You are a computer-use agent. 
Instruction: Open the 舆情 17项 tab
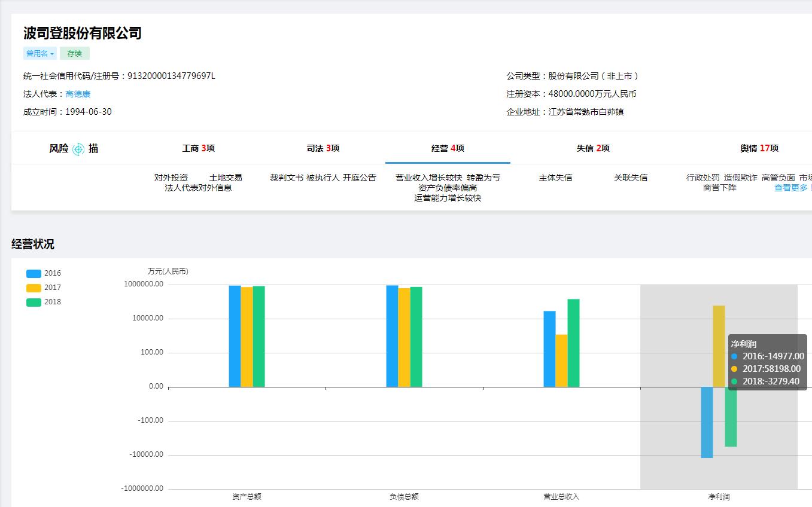pos(759,148)
